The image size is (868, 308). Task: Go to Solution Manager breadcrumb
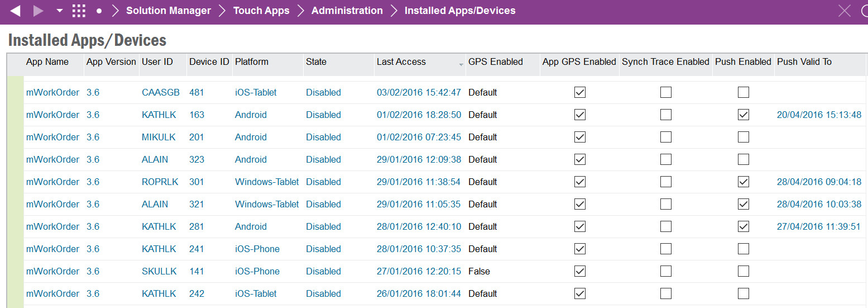pyautogui.click(x=169, y=11)
